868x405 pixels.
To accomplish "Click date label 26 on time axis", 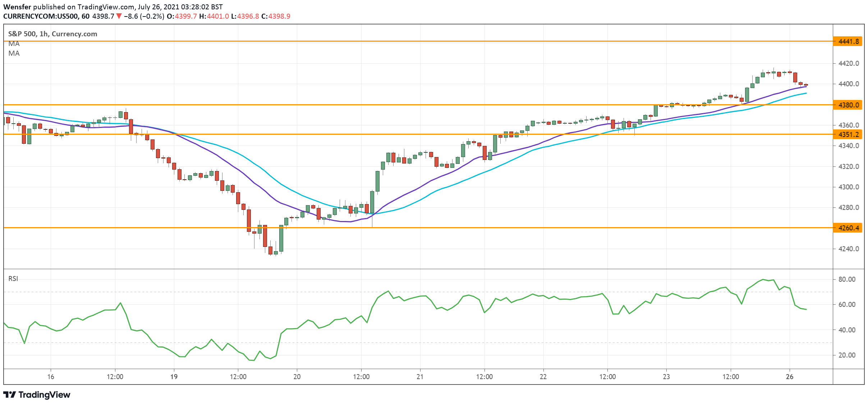I will click(790, 377).
